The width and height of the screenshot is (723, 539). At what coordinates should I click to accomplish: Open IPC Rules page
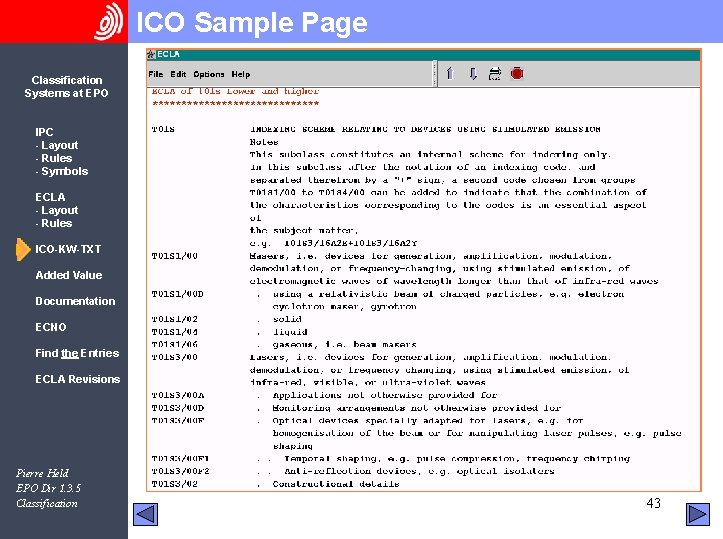click(x=54, y=158)
